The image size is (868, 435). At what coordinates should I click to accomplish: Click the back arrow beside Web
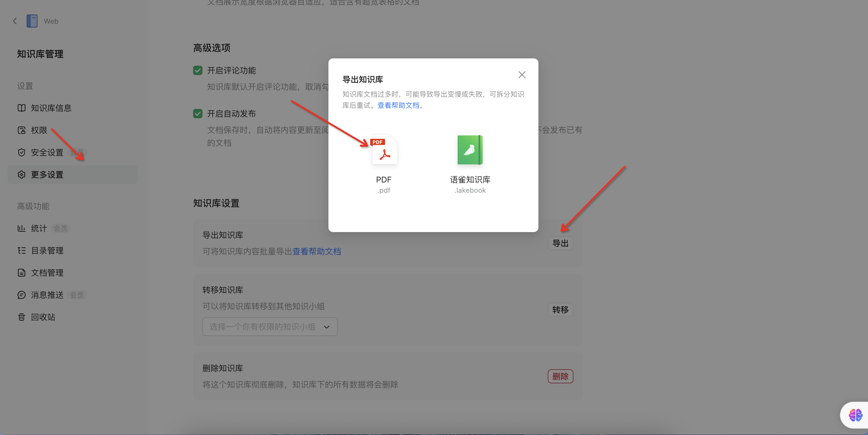pos(15,21)
